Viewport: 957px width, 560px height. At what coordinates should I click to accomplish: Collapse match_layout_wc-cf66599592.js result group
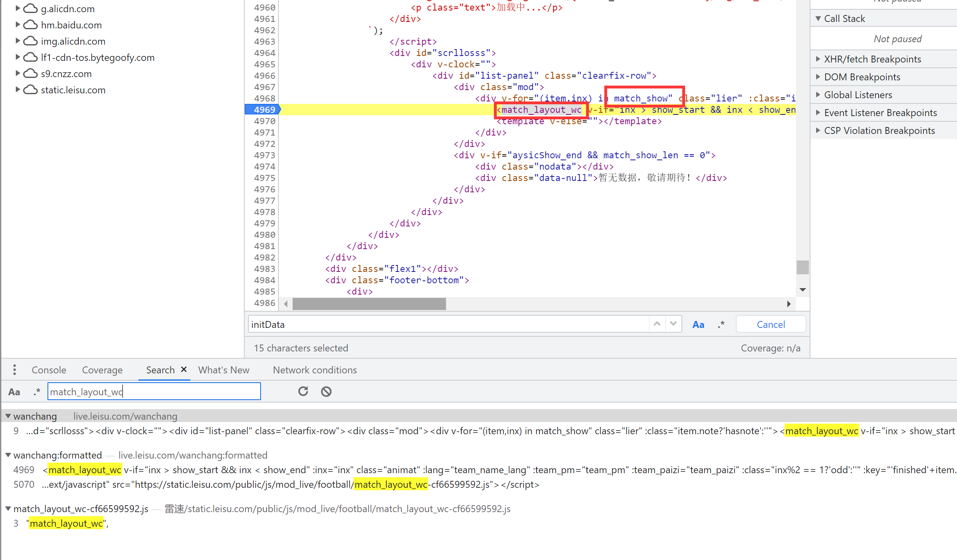click(x=8, y=509)
